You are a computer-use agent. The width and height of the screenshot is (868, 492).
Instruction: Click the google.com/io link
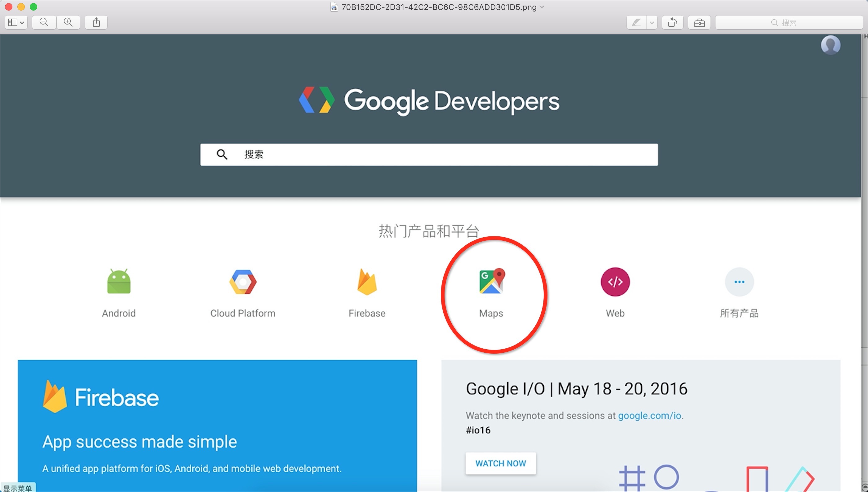tap(649, 415)
